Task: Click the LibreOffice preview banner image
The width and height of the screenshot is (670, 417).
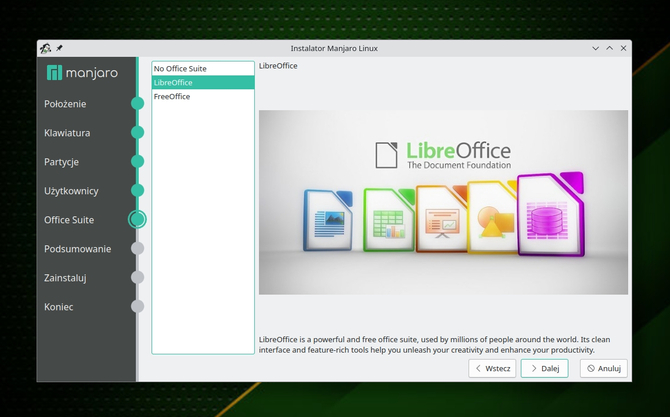Action: click(443, 202)
